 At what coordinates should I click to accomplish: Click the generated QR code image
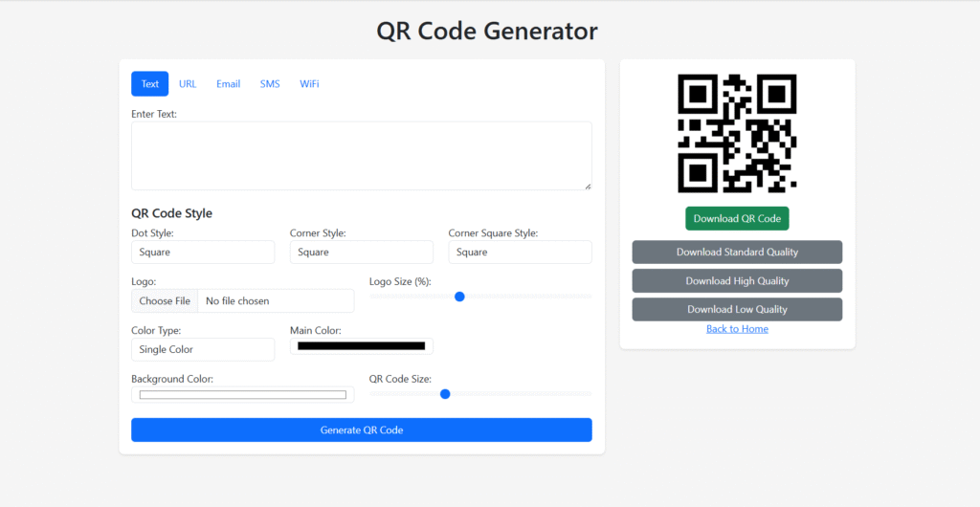click(737, 133)
